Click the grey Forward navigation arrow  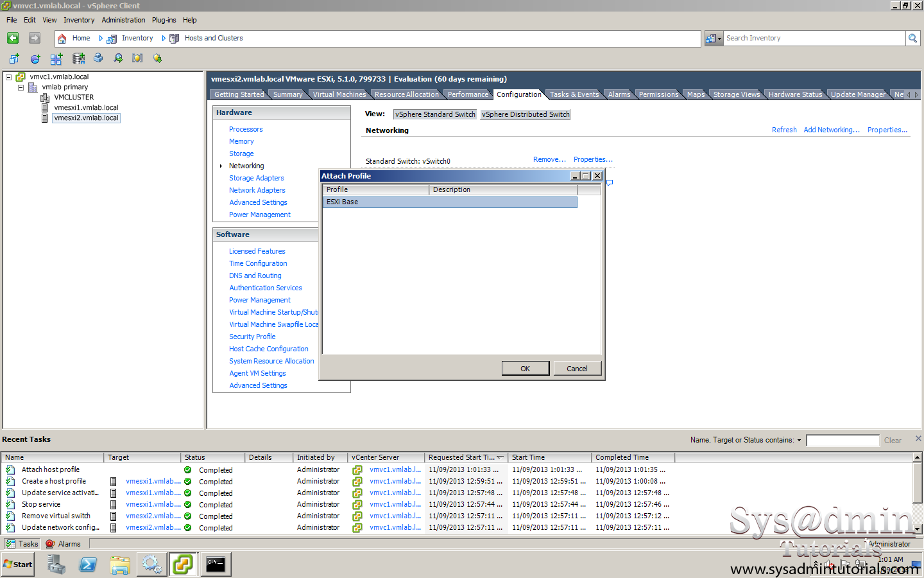tap(35, 38)
